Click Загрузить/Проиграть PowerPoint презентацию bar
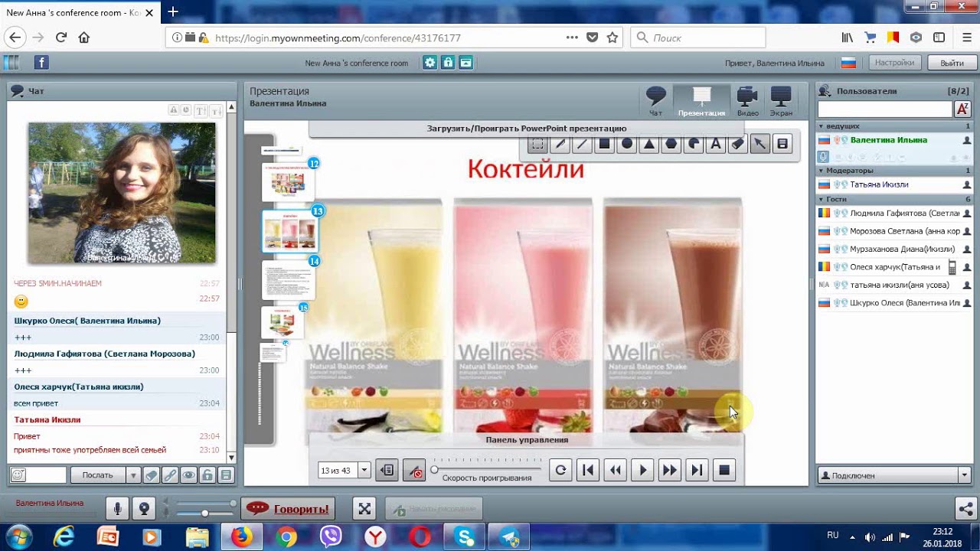The height and width of the screenshot is (551, 980). coord(526,129)
